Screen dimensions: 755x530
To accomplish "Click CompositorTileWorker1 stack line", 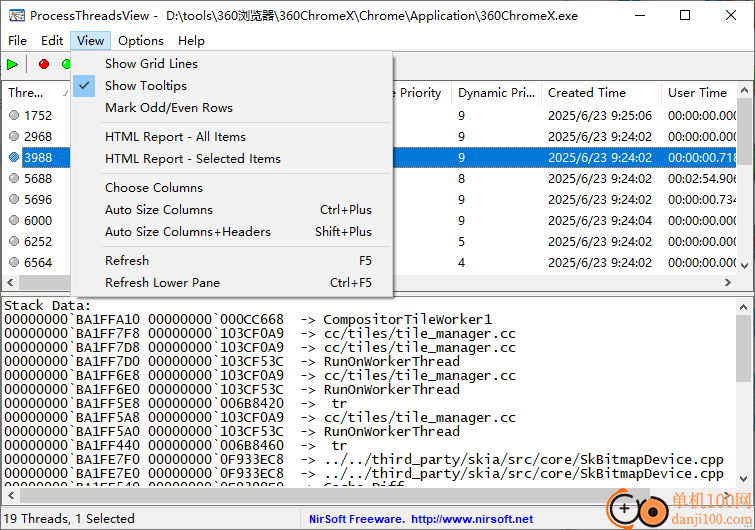I will point(248,320).
